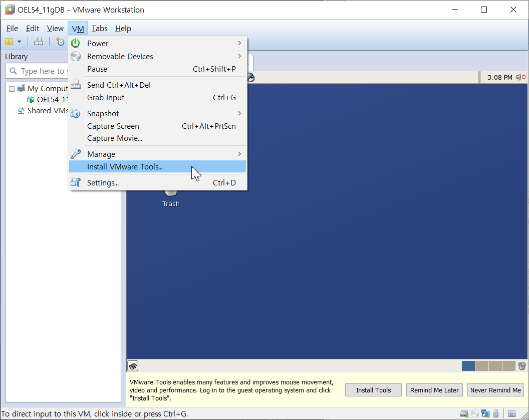Viewport: 529px width, 420px height.
Task: Click the message log status icon
Action: click(x=512, y=413)
